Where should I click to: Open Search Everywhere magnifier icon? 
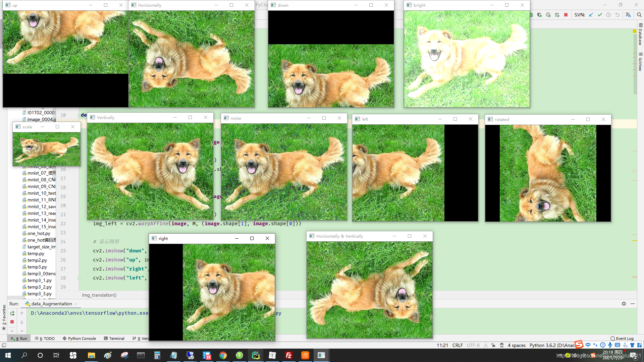(x=639, y=15)
